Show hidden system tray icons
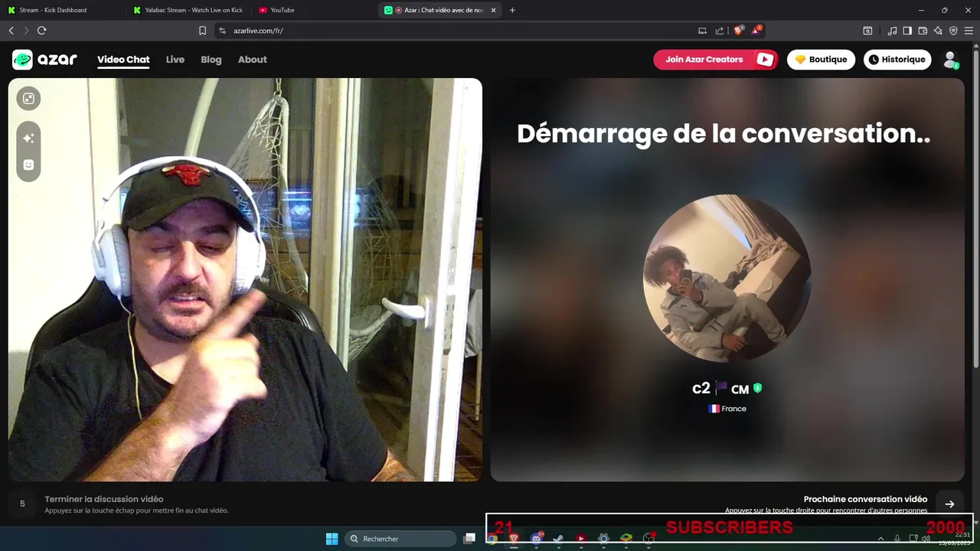Image resolution: width=980 pixels, height=551 pixels. (x=880, y=539)
